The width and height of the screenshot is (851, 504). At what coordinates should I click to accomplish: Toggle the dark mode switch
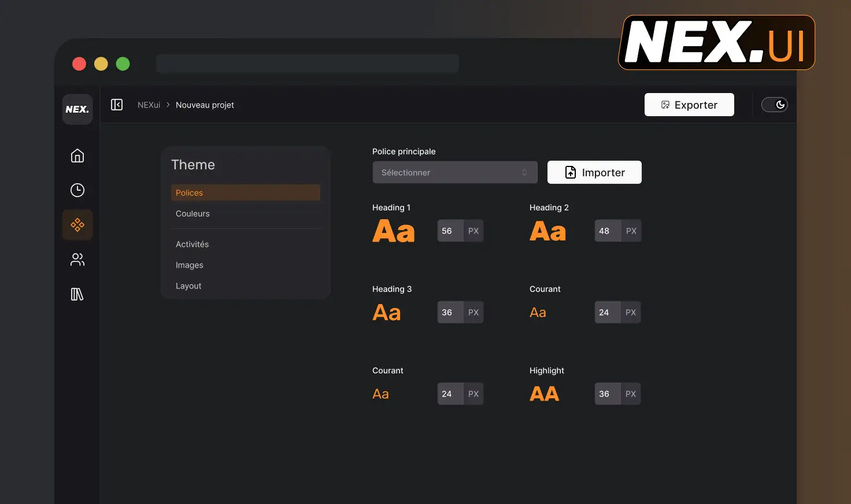pos(774,105)
